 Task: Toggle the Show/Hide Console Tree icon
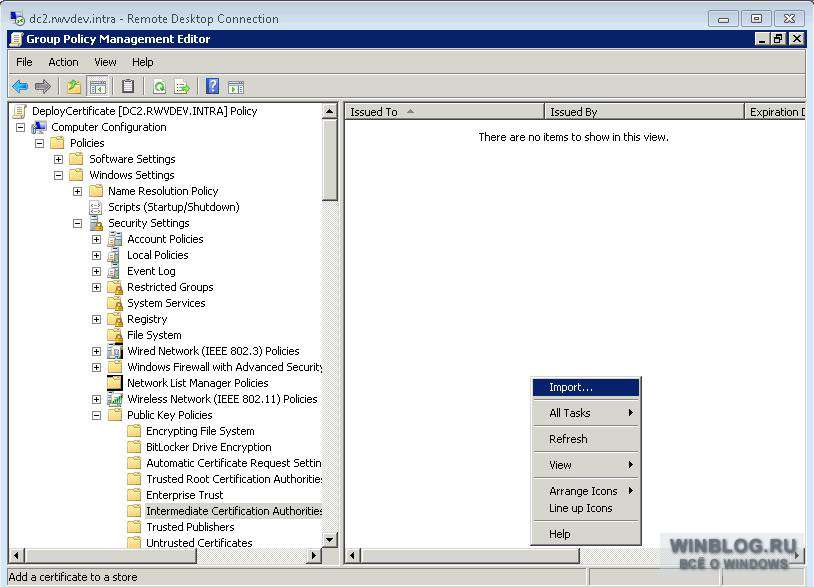pyautogui.click(x=98, y=86)
